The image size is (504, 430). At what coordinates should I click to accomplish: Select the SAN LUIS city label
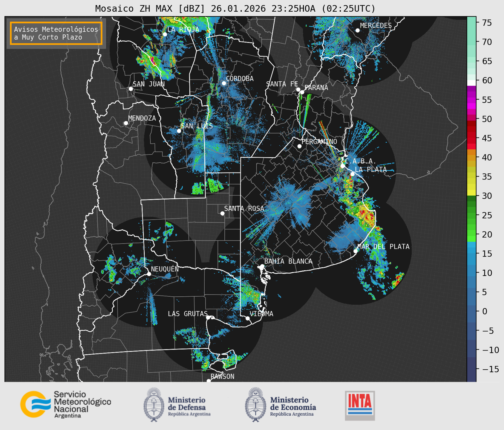tap(197, 126)
